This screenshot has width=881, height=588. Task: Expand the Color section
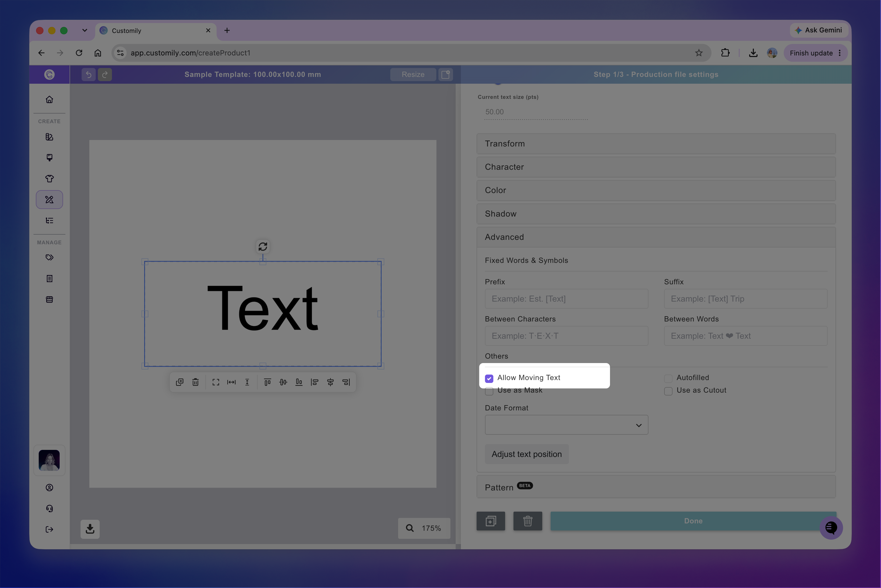[x=656, y=190]
